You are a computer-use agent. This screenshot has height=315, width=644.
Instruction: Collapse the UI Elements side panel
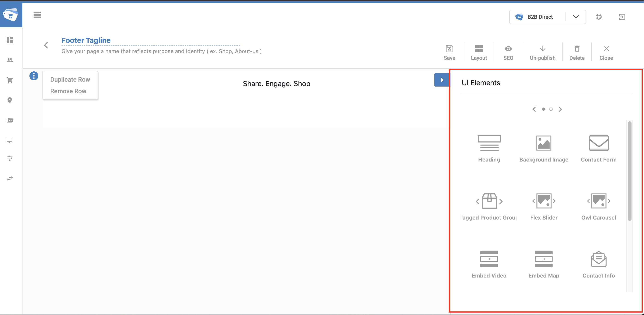coord(442,80)
